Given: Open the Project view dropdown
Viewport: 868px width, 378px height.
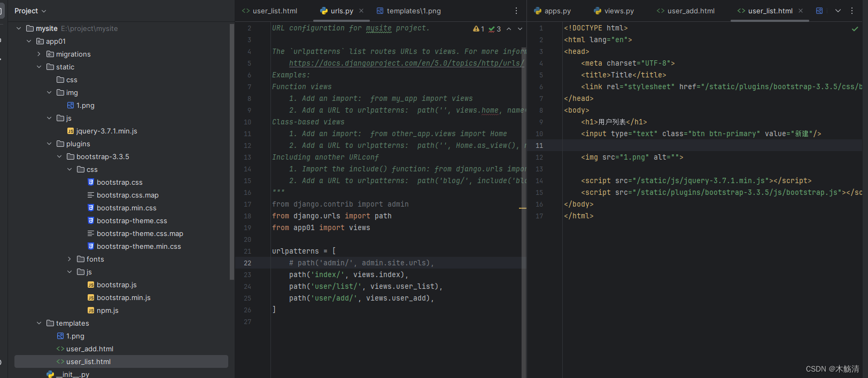Looking at the screenshot, I should 30,11.
